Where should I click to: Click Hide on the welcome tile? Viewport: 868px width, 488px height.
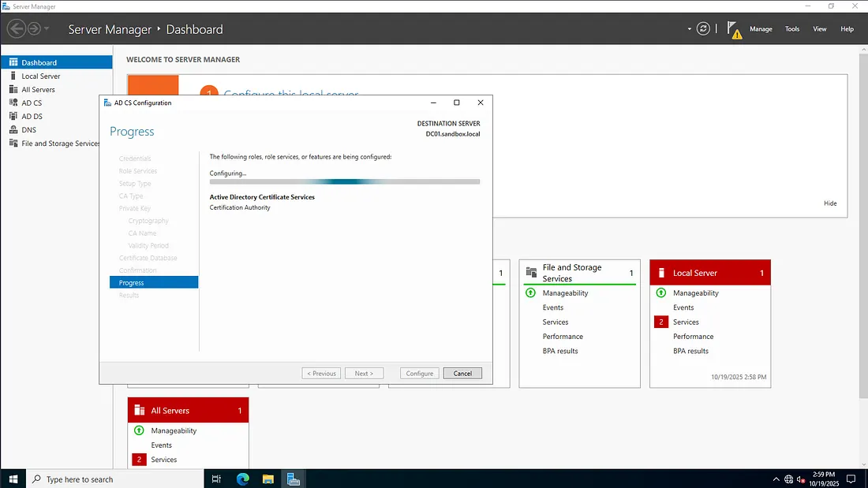coord(830,203)
